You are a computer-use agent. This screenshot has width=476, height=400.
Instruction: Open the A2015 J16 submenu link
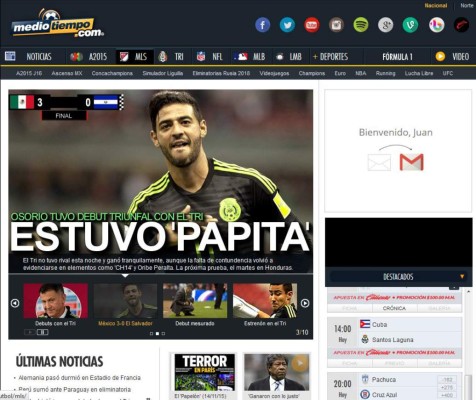click(29, 73)
